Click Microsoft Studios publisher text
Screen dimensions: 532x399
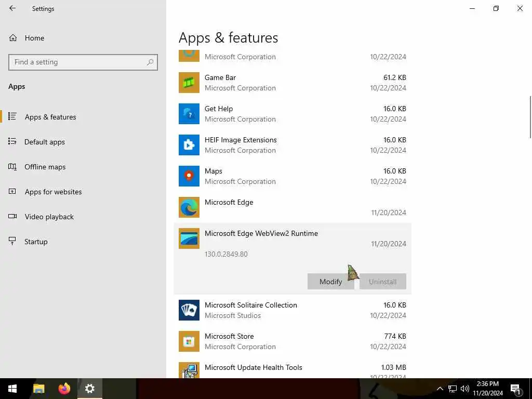coord(233,315)
